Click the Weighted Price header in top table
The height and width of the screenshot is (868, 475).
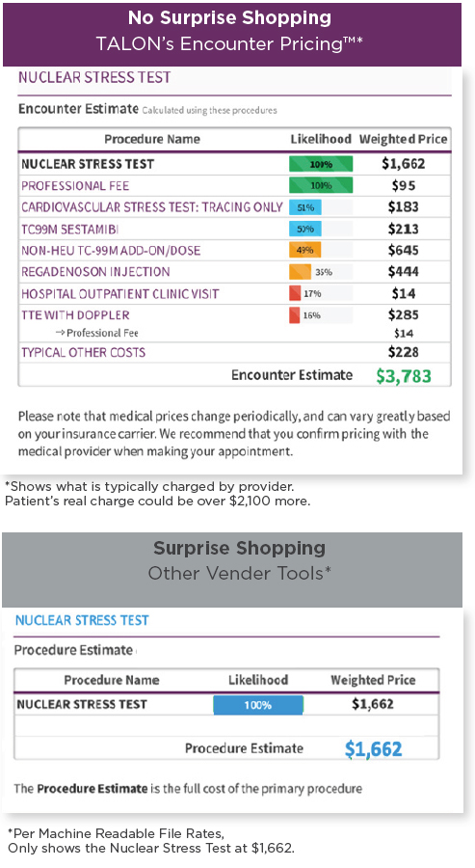tap(403, 139)
